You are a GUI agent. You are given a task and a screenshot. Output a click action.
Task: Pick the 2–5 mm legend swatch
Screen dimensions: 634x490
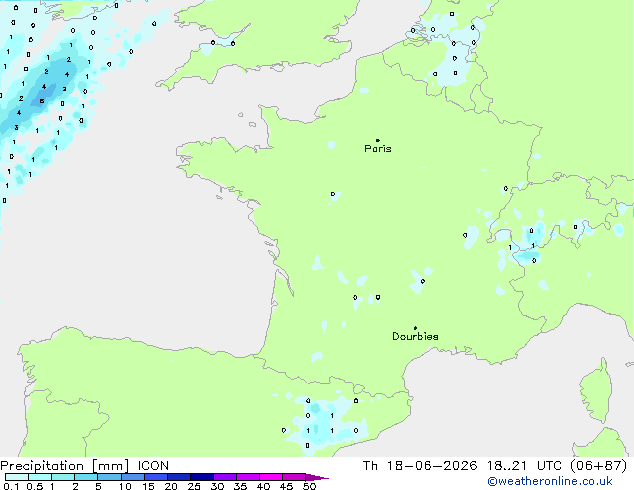[86, 477]
